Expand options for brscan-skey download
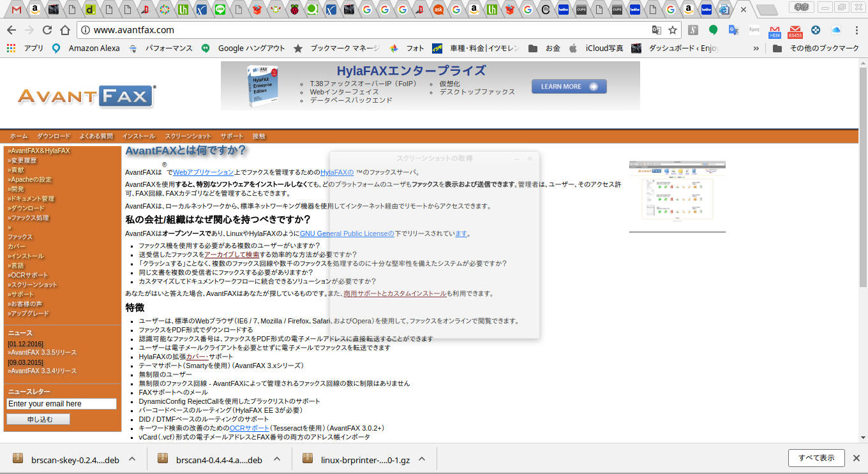The height and width of the screenshot is (474, 868). click(x=132, y=459)
